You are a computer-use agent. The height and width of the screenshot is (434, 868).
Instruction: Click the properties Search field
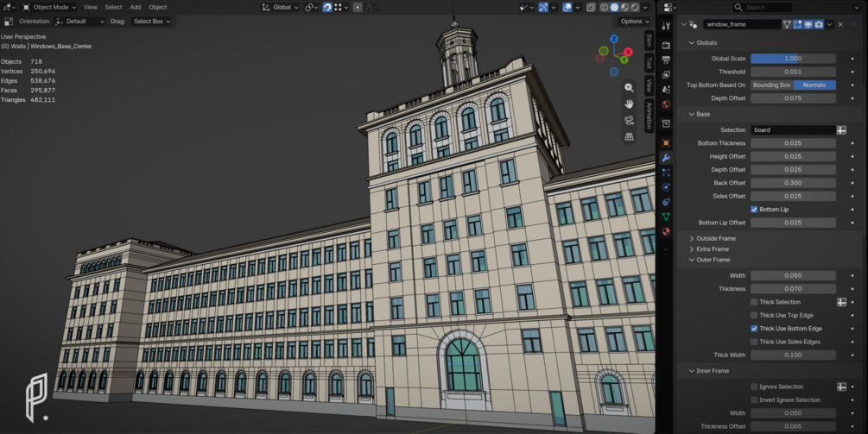pos(763,7)
